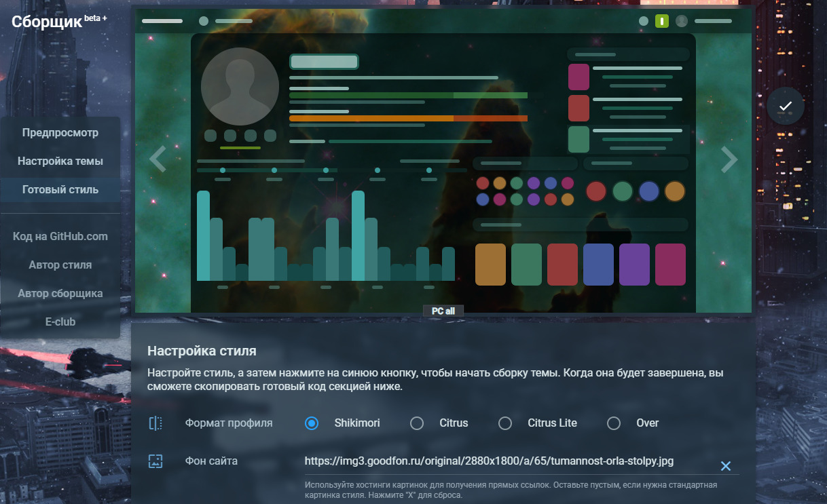Open the Предпросмотр section
The image size is (827, 504).
60,133
